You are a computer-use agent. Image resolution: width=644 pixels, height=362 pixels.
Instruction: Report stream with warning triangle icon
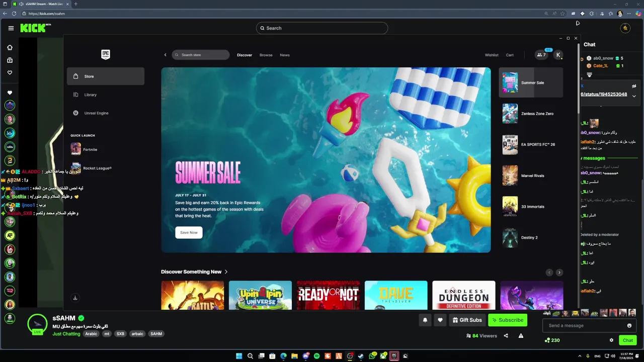(x=521, y=336)
